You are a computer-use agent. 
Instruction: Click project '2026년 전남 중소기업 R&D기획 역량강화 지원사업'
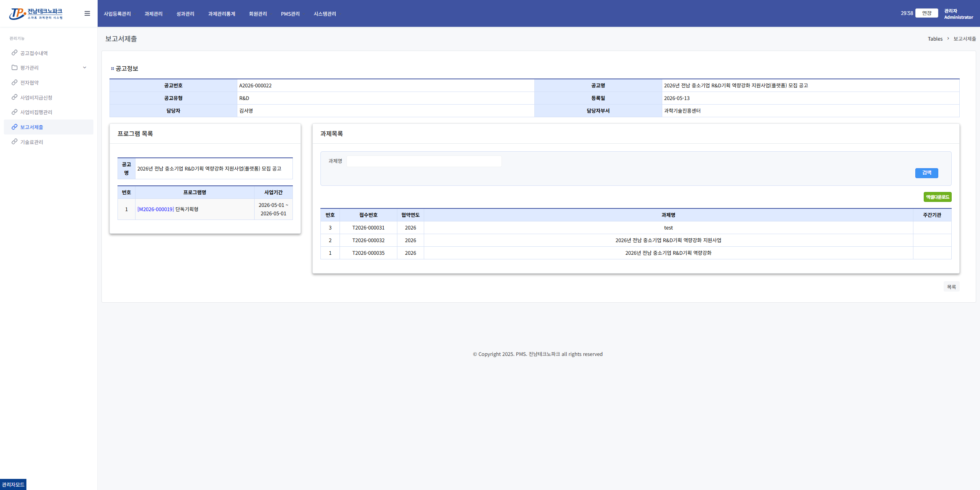coord(668,240)
